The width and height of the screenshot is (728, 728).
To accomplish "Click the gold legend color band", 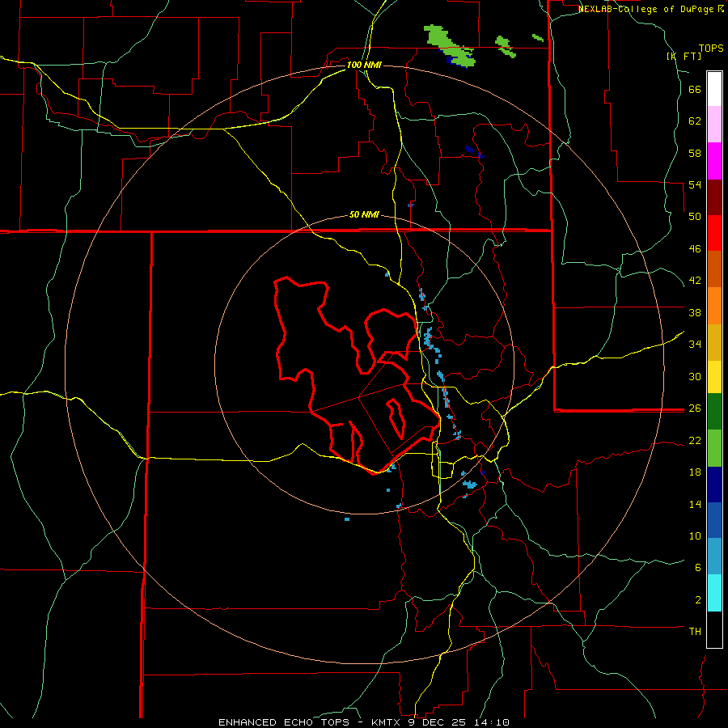I will tap(714, 343).
